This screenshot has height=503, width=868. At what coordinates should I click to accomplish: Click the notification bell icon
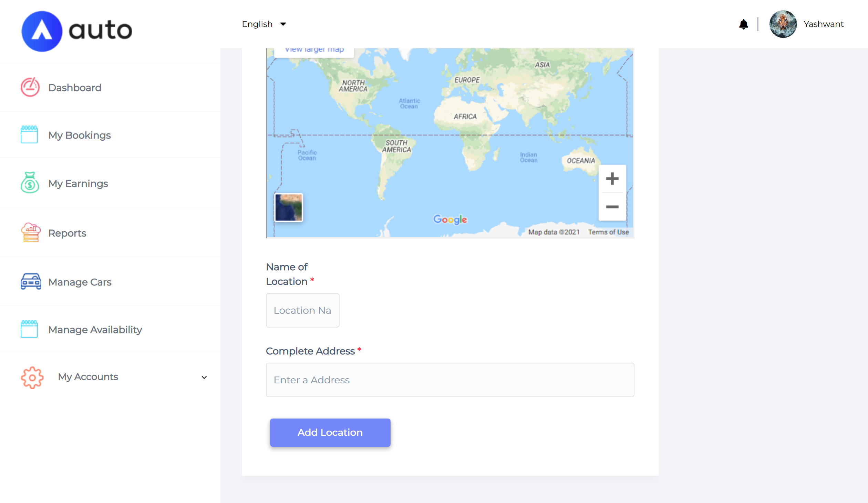pos(744,24)
